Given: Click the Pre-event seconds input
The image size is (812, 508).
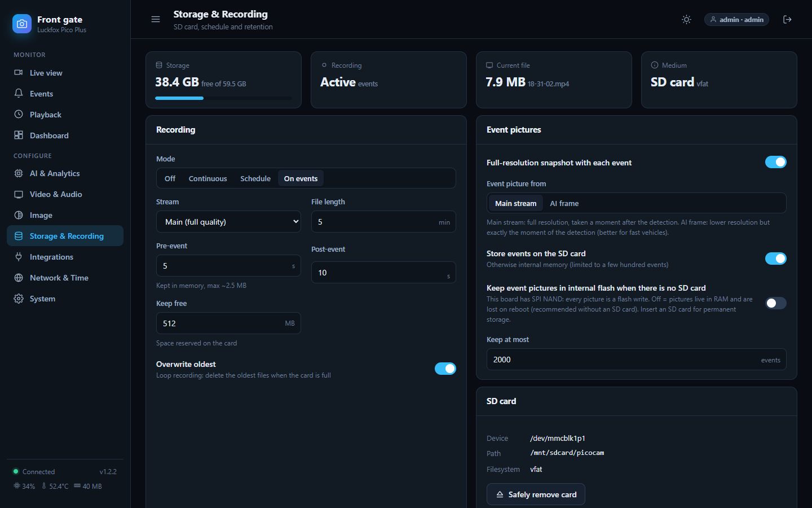Looking at the screenshot, I should (x=228, y=266).
